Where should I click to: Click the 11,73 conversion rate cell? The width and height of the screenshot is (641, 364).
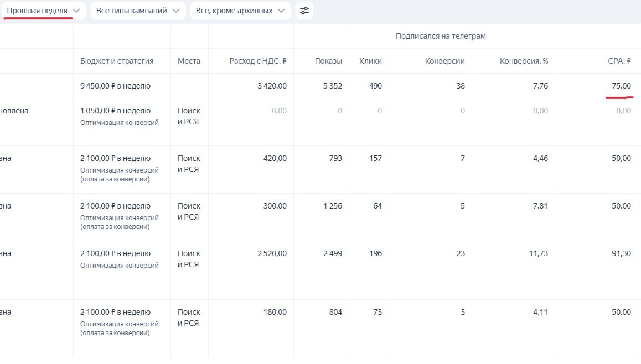pos(537,253)
